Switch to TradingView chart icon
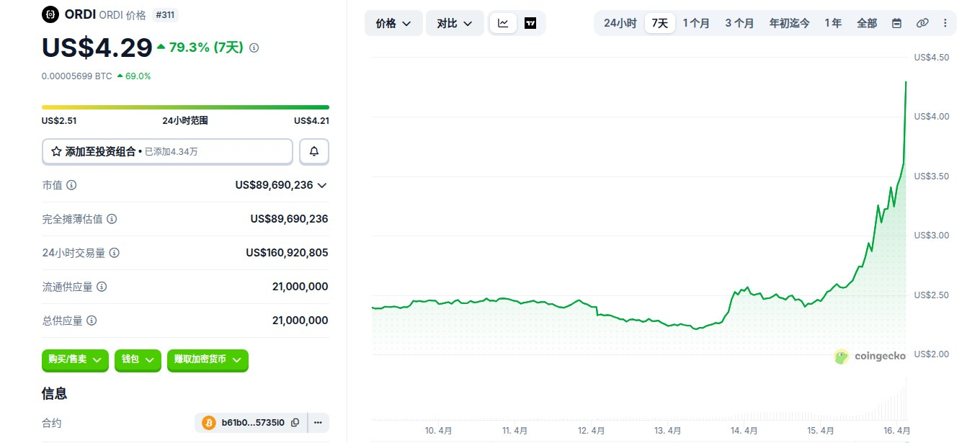 [530, 23]
